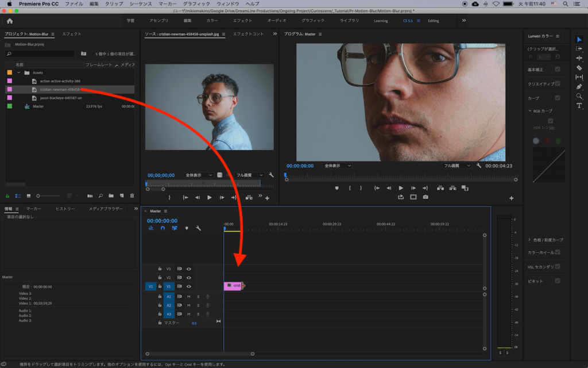Collapse the Assets folder

pyautogui.click(x=19, y=72)
